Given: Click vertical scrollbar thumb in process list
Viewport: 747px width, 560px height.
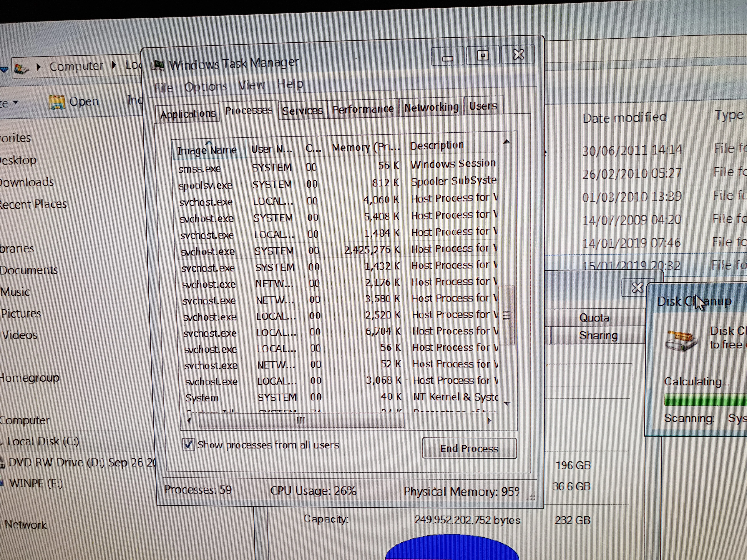Looking at the screenshot, I should 506,316.
